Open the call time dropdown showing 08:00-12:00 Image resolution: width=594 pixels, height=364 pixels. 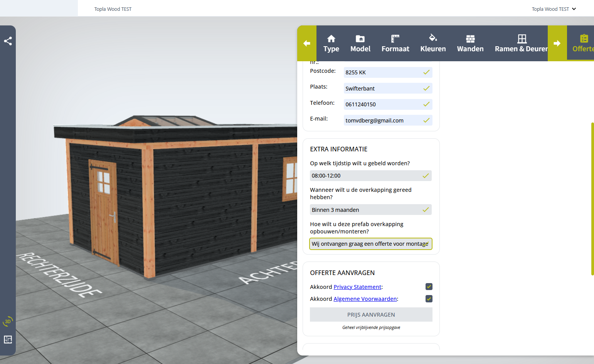coord(371,176)
